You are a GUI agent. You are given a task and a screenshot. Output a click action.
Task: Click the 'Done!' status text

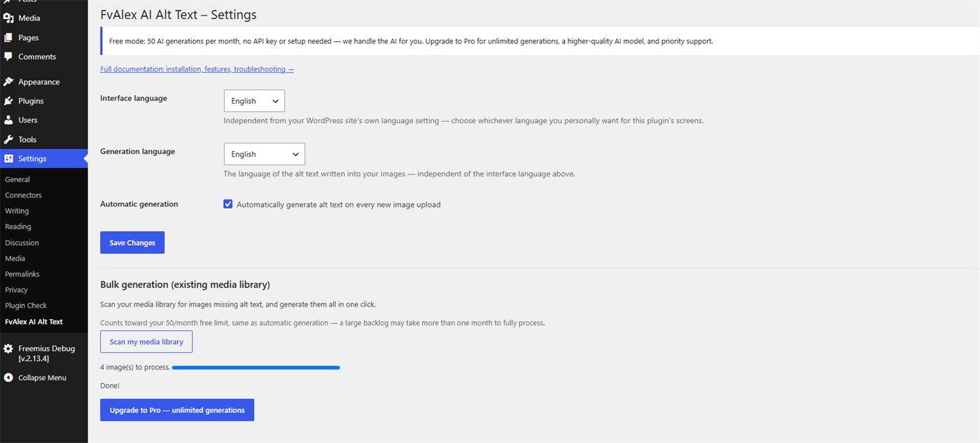(x=110, y=386)
